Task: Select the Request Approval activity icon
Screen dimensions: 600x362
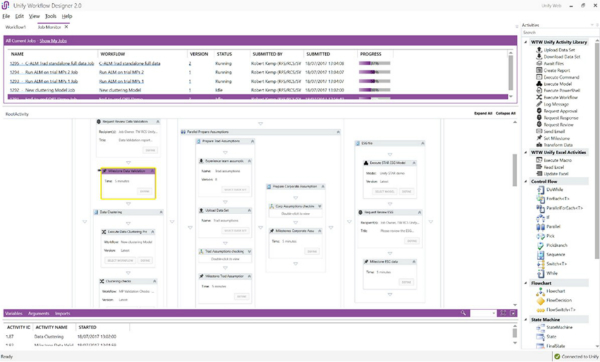Action: 539,111
